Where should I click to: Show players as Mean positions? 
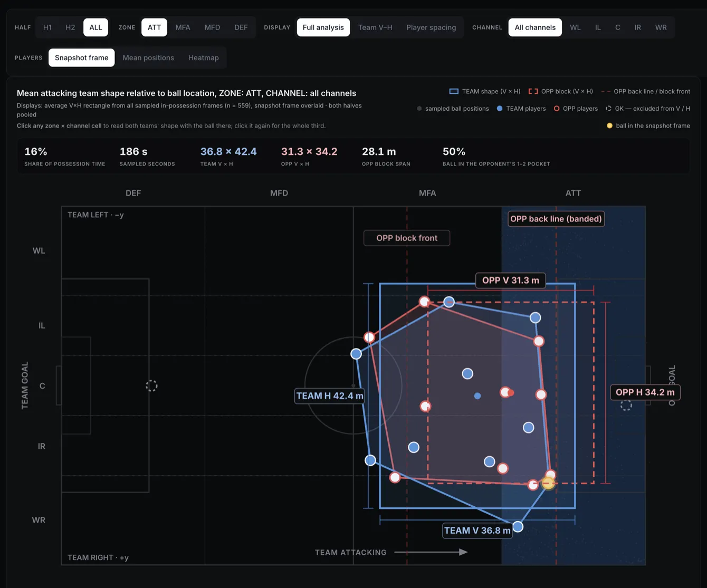point(148,57)
